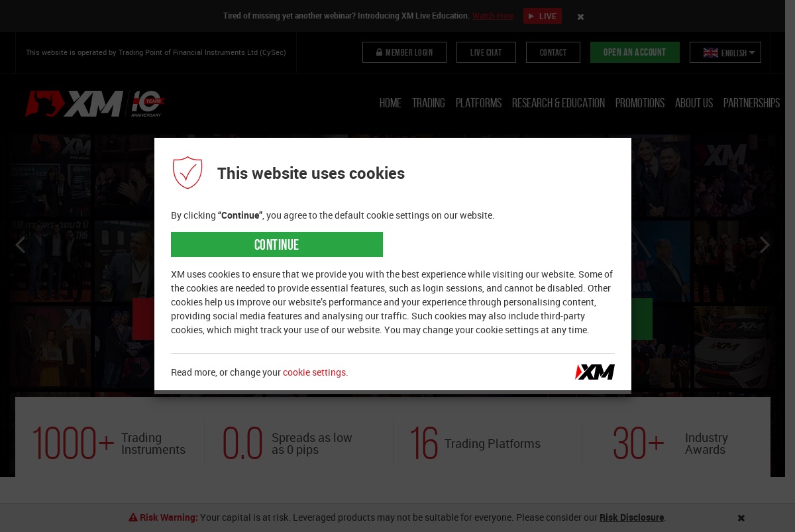Click the risk warning triangle icon
Screen dimensions: 795x532
132,517
